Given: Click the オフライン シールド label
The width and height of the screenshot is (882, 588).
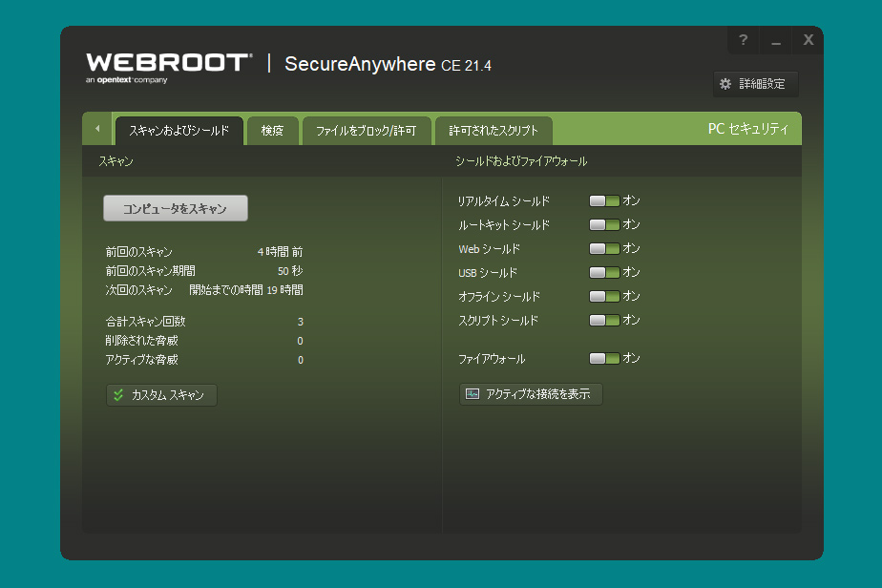Looking at the screenshot, I should point(499,297).
